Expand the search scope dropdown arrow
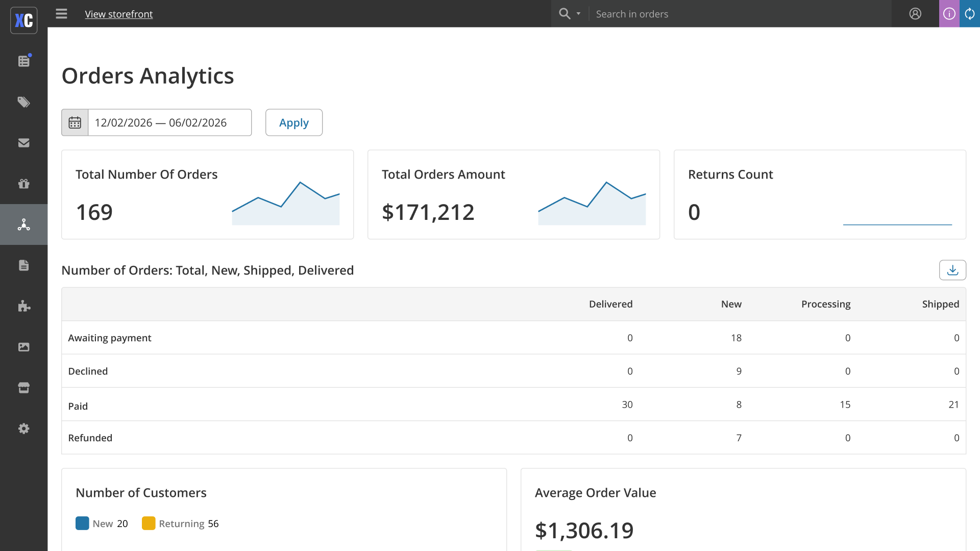The width and height of the screenshot is (980, 551). coord(578,14)
